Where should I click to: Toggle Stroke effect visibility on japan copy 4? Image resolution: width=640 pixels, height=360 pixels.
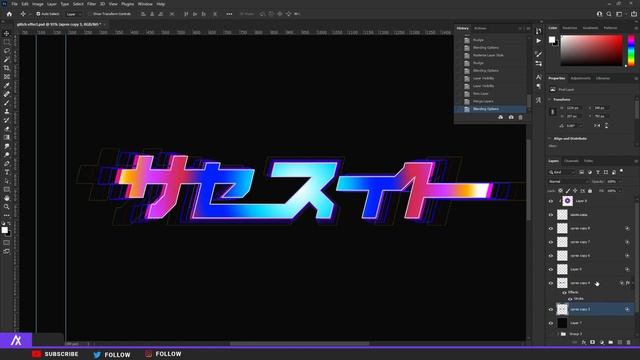[x=570, y=299]
